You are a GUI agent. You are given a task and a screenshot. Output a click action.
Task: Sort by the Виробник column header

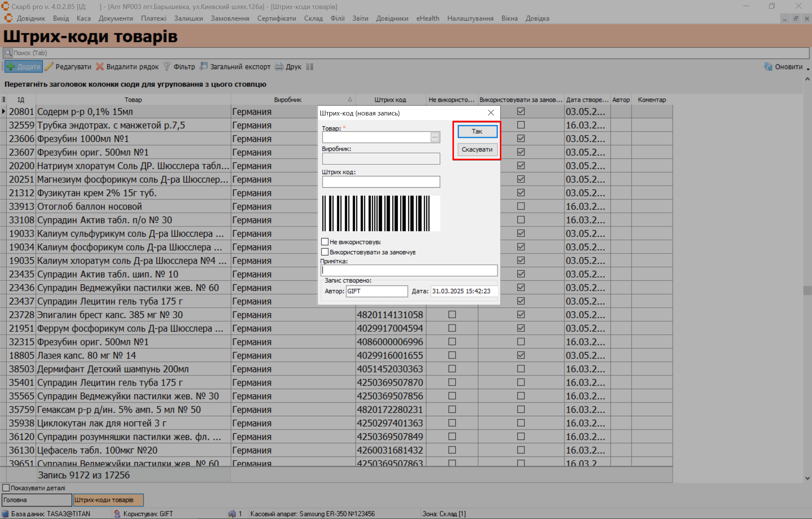click(x=288, y=100)
